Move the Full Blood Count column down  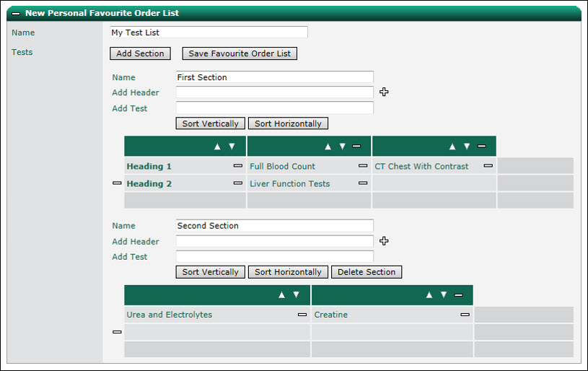pyautogui.click(x=342, y=147)
